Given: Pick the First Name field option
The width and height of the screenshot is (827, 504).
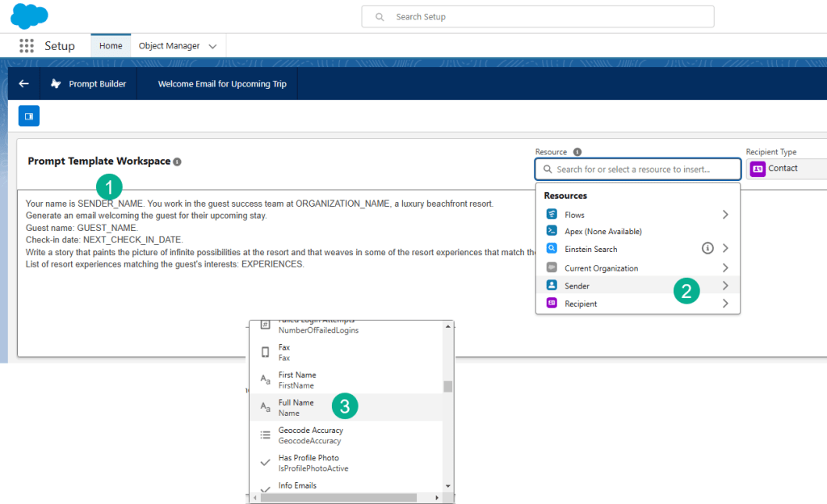Looking at the screenshot, I should [297, 380].
